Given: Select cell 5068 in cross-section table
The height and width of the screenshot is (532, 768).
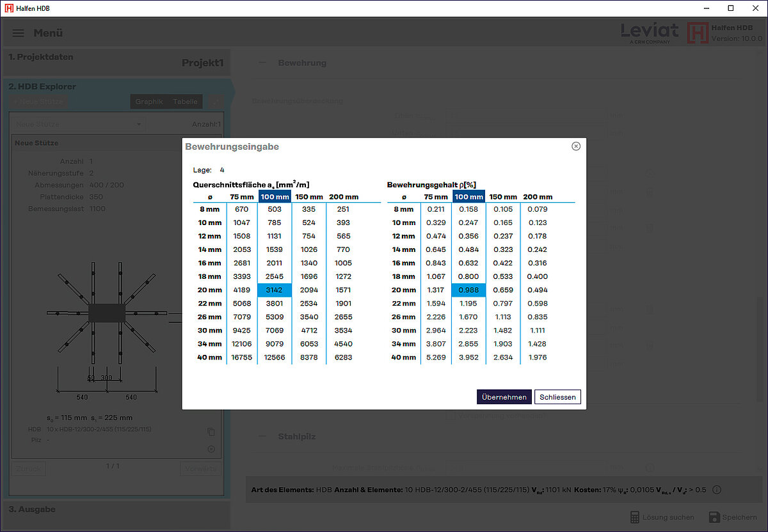Looking at the screenshot, I should pyautogui.click(x=241, y=303).
